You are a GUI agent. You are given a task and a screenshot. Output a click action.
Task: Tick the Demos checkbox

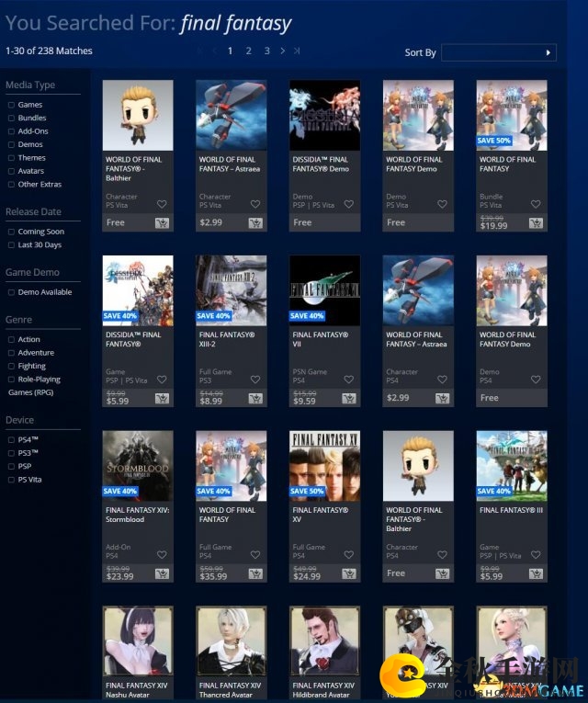(12, 144)
